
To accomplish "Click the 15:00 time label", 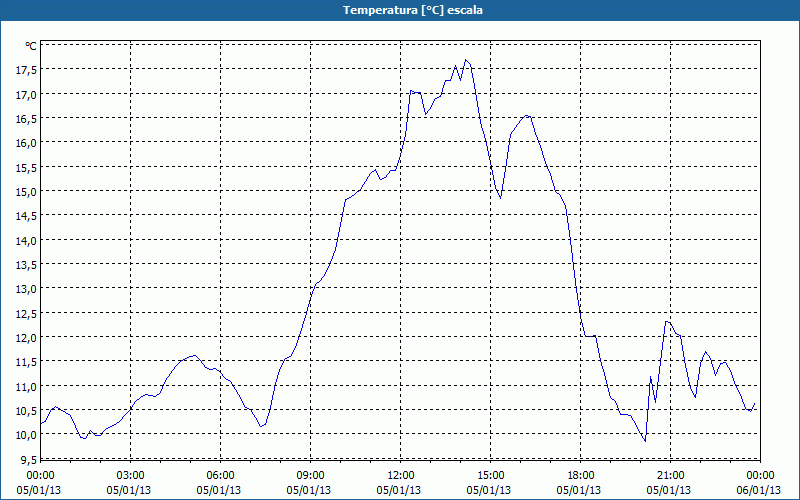I will pyautogui.click(x=491, y=476).
